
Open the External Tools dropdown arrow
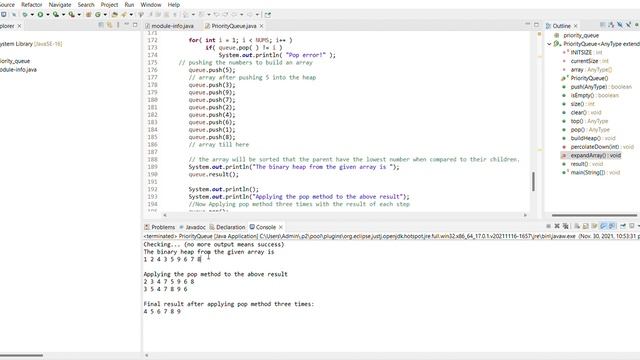coord(79,15)
